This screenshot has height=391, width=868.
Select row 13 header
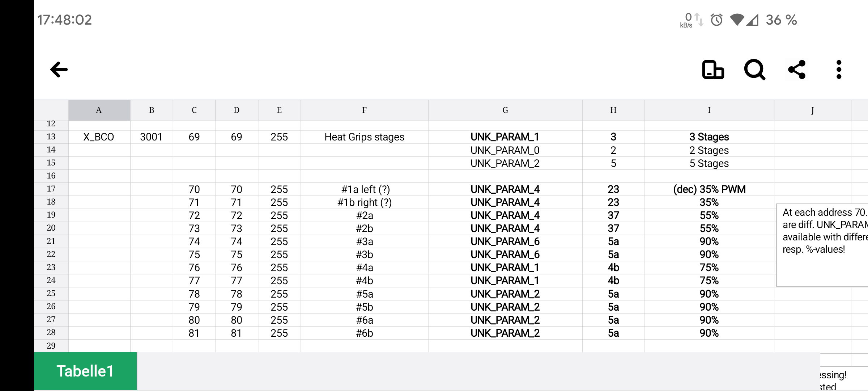point(51,137)
